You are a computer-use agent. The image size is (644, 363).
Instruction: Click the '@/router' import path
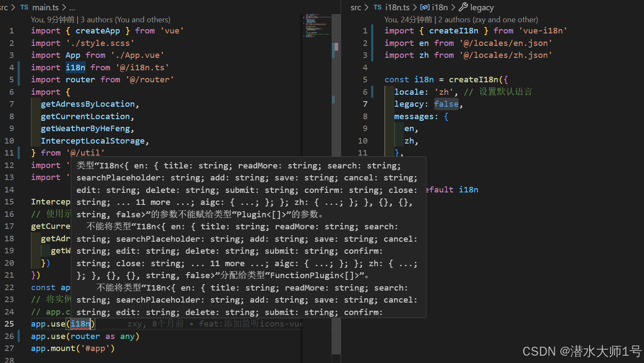[x=150, y=80]
